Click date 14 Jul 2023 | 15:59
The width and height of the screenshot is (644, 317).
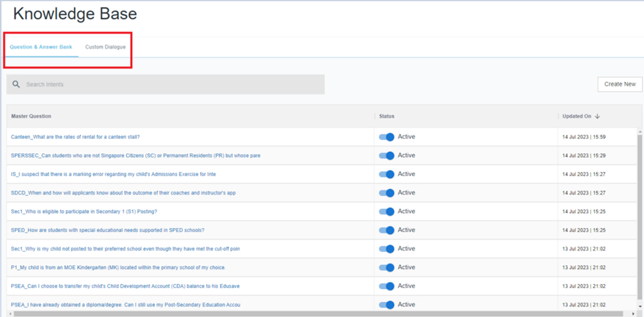(x=584, y=137)
